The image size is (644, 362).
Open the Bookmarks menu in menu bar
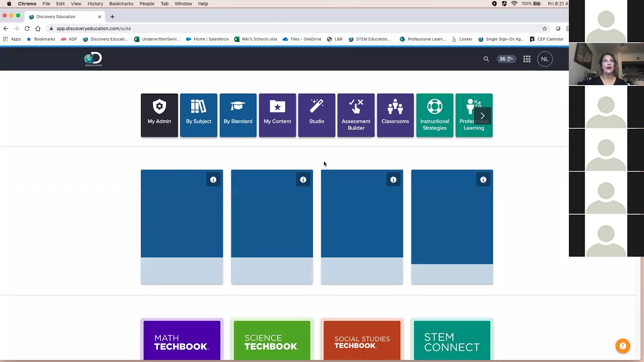point(121,4)
